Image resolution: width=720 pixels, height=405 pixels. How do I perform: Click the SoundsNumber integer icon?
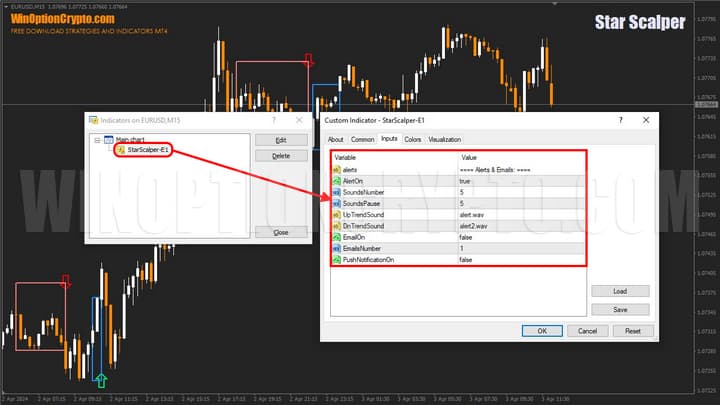point(337,192)
